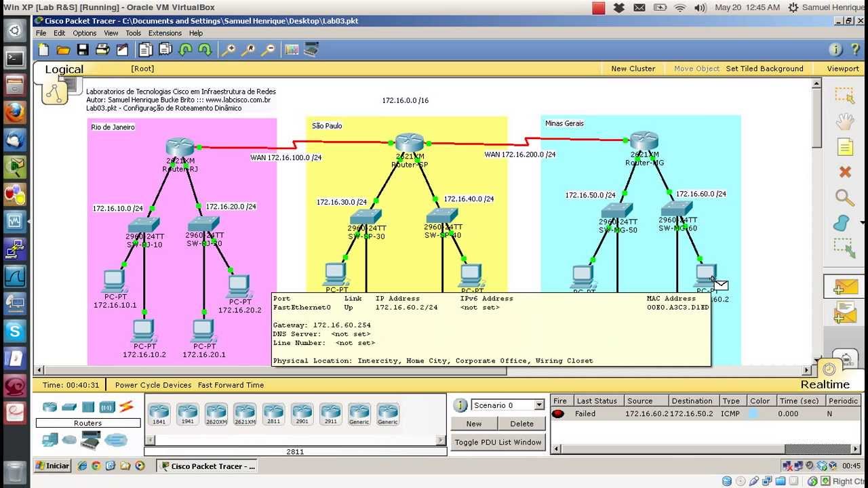Open the Extensions menu

pyautogui.click(x=165, y=33)
